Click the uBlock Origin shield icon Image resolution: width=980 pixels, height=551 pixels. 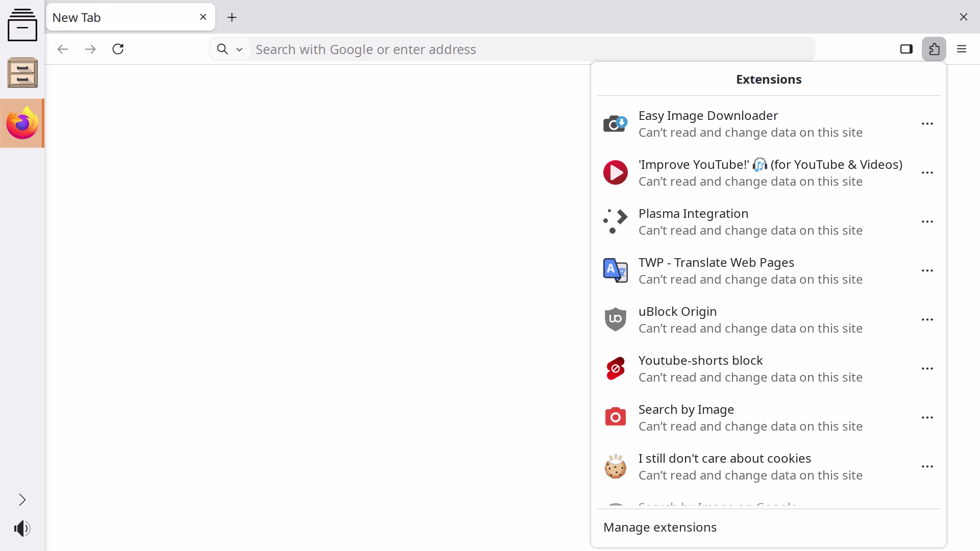tap(615, 319)
